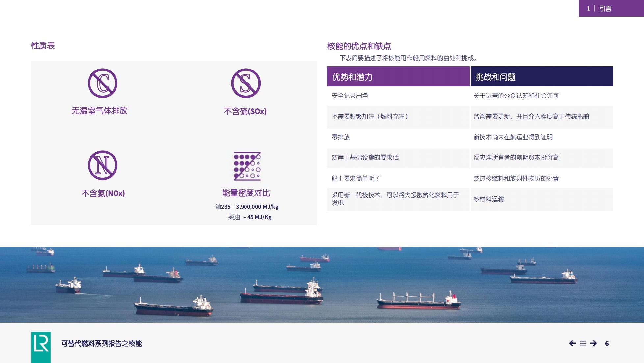Click the LR logo in footer
Viewport: 644px width, 363px height.
coord(41,347)
